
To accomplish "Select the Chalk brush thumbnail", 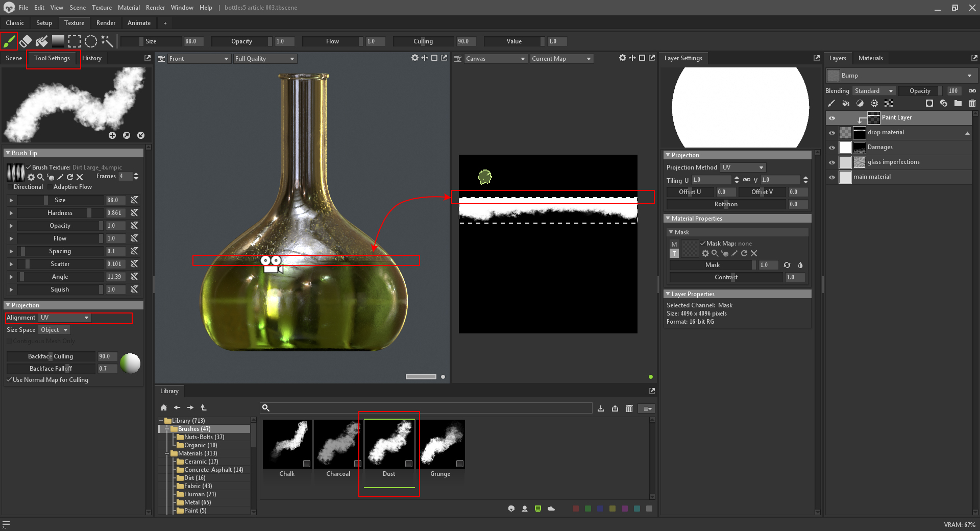I will (287, 444).
